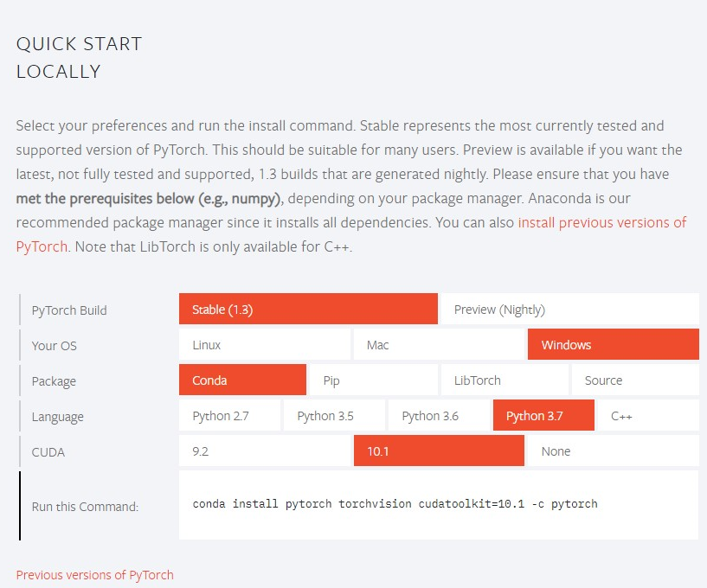Select the Windows OS option
The image size is (707, 588).
click(x=613, y=345)
